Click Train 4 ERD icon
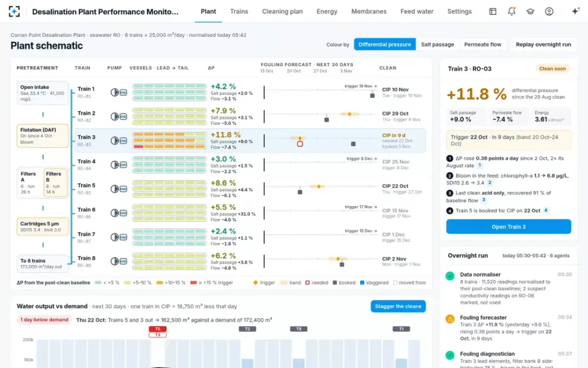The height and width of the screenshot is (368, 588). [123, 164]
